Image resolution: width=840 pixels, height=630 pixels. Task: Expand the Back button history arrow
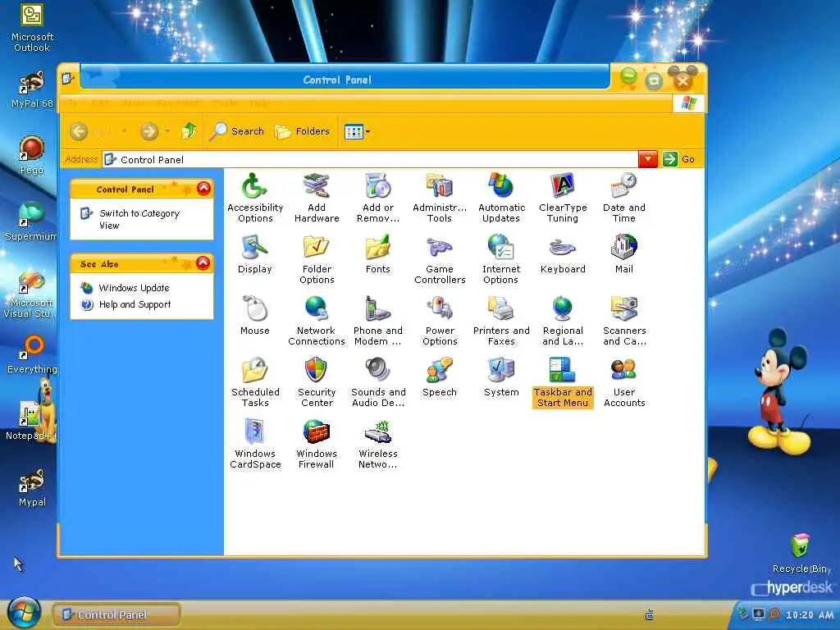125,131
